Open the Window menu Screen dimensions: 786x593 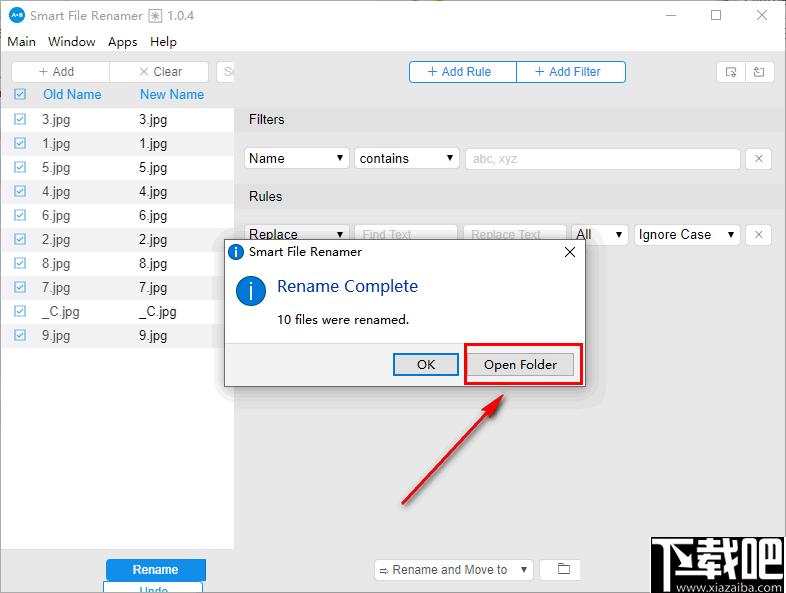pyautogui.click(x=72, y=42)
